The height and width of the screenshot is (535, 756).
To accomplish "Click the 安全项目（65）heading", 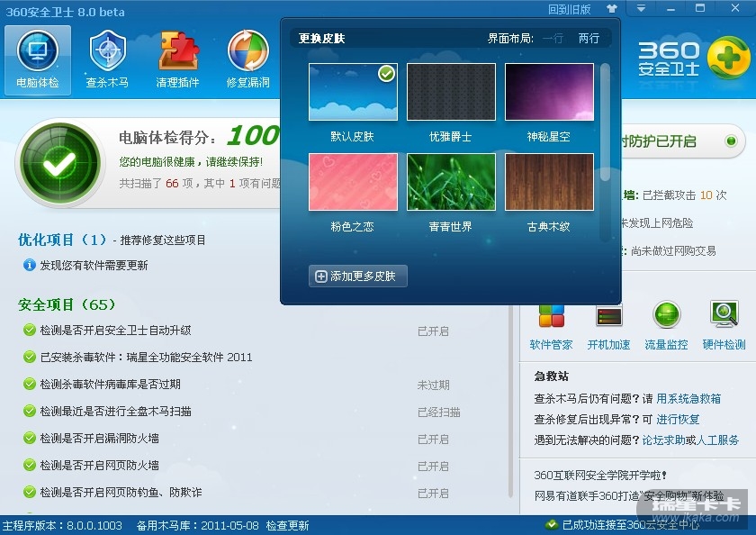I will coord(67,304).
